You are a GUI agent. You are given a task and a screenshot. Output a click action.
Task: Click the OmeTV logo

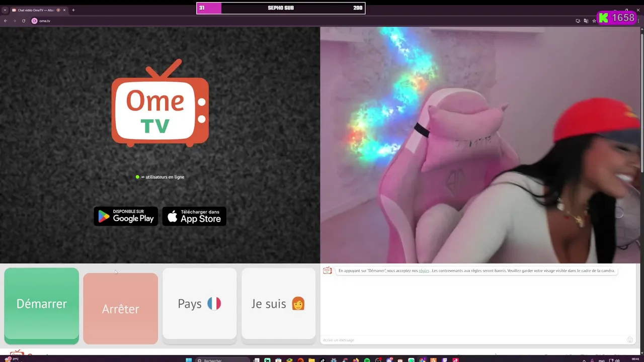[x=160, y=103]
